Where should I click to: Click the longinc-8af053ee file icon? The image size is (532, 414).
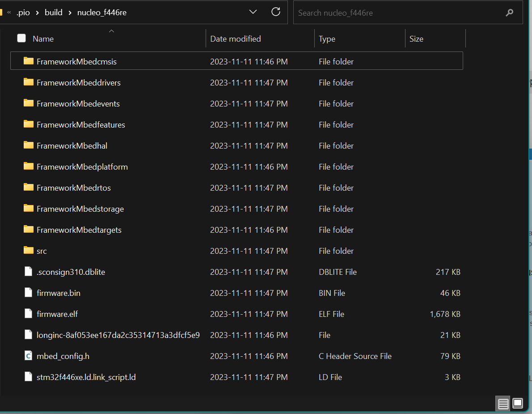(x=29, y=335)
